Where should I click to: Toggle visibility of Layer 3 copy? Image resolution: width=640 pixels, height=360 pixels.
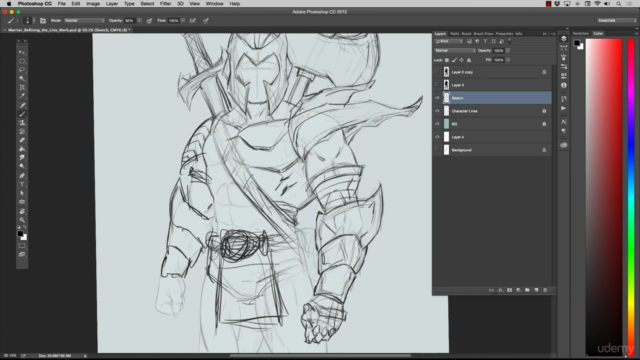(437, 72)
